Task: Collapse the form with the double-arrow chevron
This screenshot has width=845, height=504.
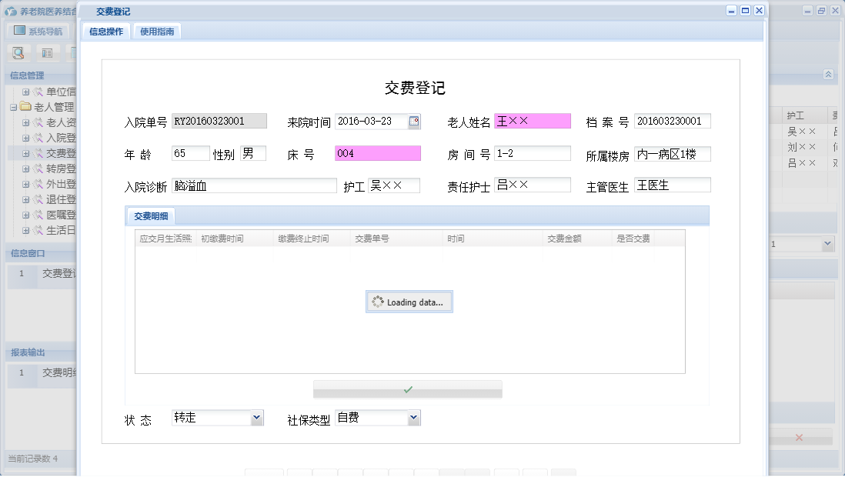Action: 828,74
